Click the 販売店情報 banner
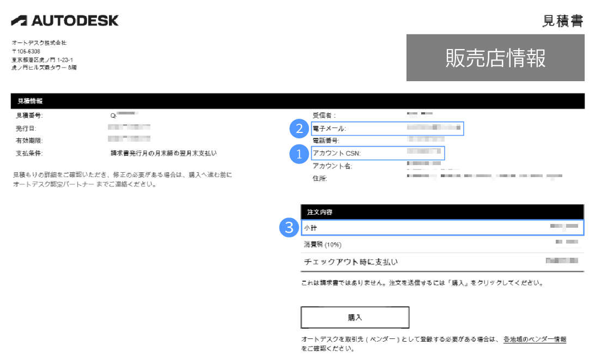 495,58
